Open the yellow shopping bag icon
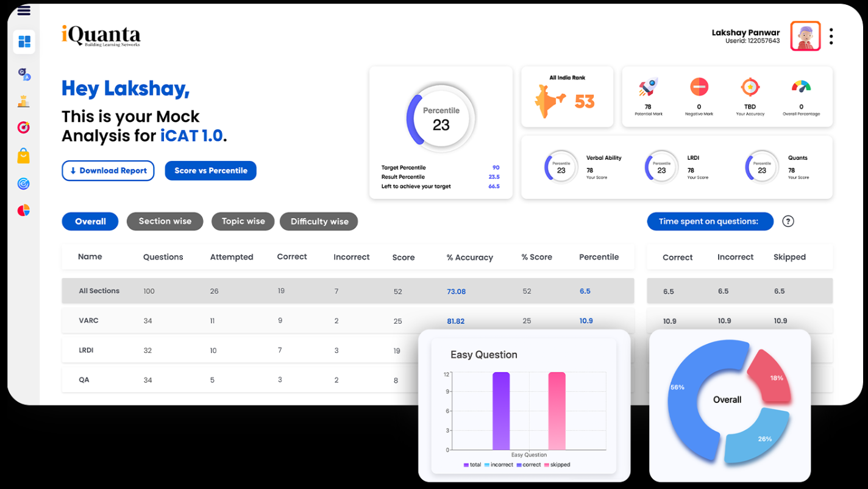 point(24,156)
